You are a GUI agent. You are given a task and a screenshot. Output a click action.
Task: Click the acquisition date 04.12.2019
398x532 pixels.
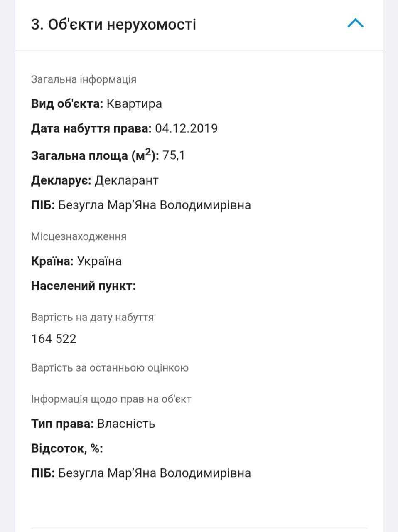186,128
